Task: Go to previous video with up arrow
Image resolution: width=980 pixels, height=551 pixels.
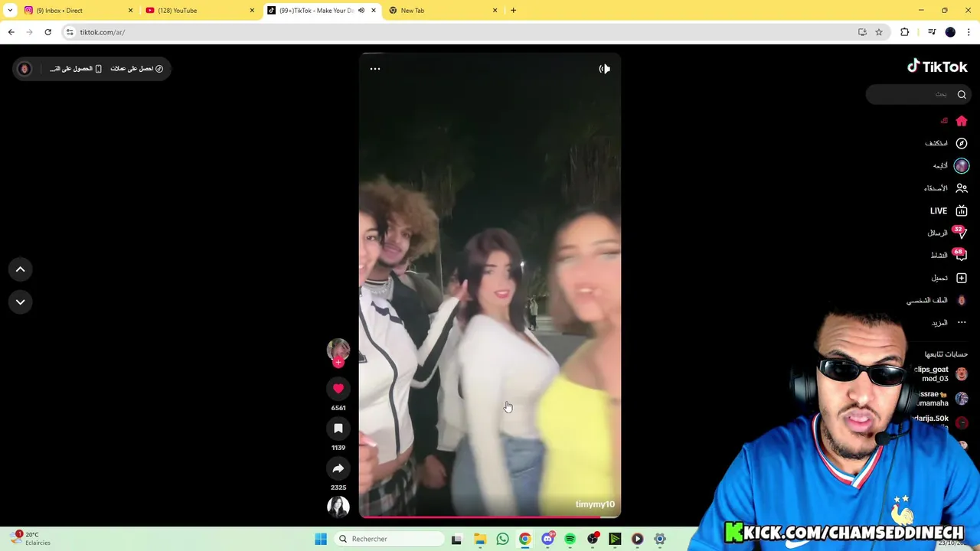Action: (21, 269)
